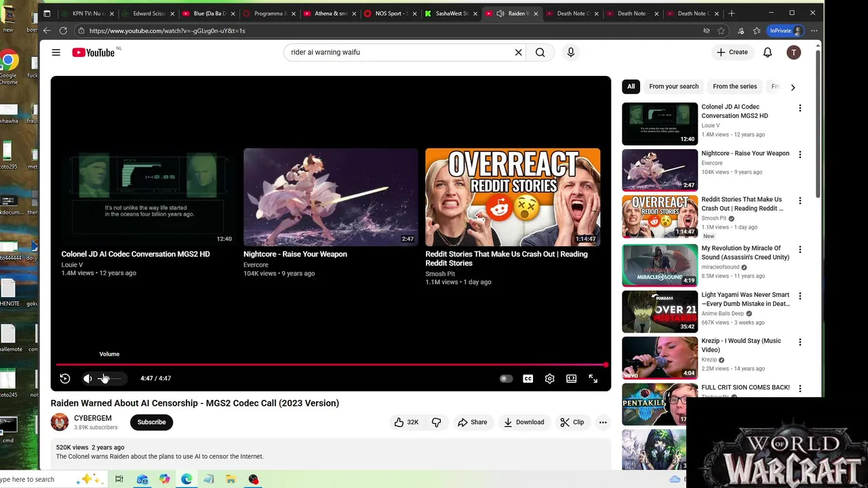
Task: Open the account avatar menu
Action: click(x=793, y=52)
